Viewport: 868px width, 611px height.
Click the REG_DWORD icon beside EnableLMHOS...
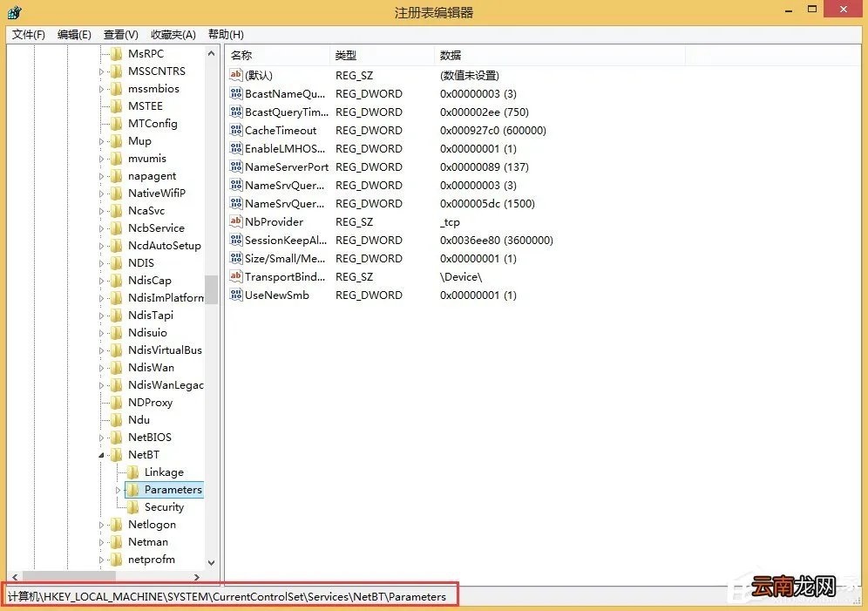tap(235, 148)
